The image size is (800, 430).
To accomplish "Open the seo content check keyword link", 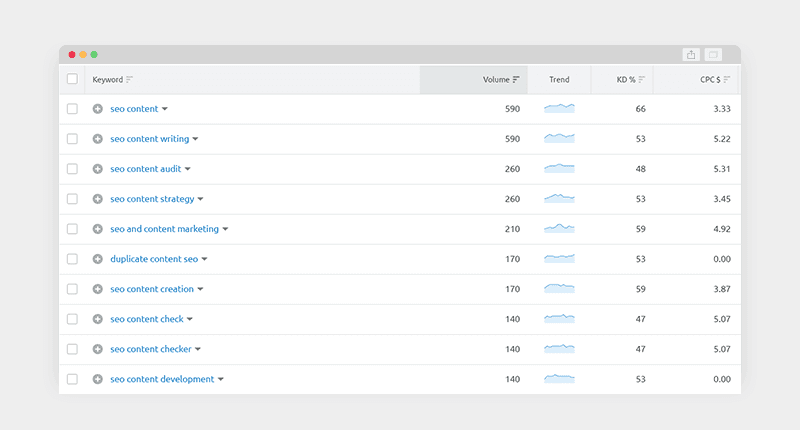I will coord(146,319).
